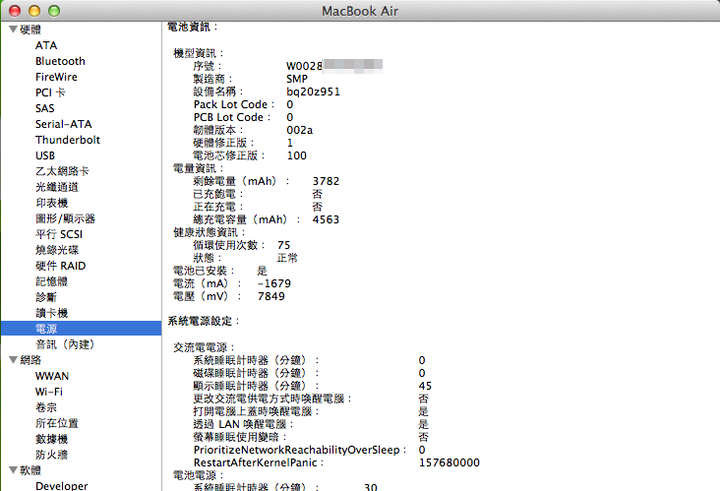The image size is (720, 491).
Task: Select 平行 SCSI entry
Action: tap(59, 234)
